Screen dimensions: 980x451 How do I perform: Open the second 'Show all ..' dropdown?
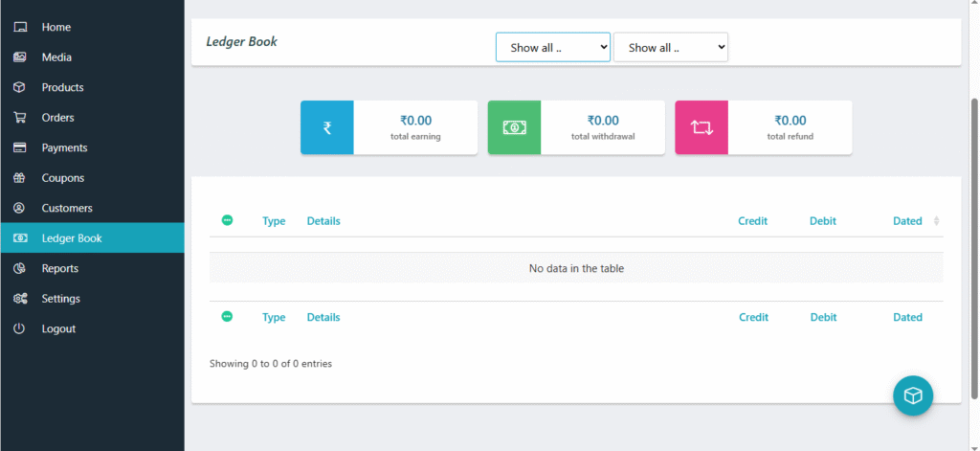(x=670, y=47)
